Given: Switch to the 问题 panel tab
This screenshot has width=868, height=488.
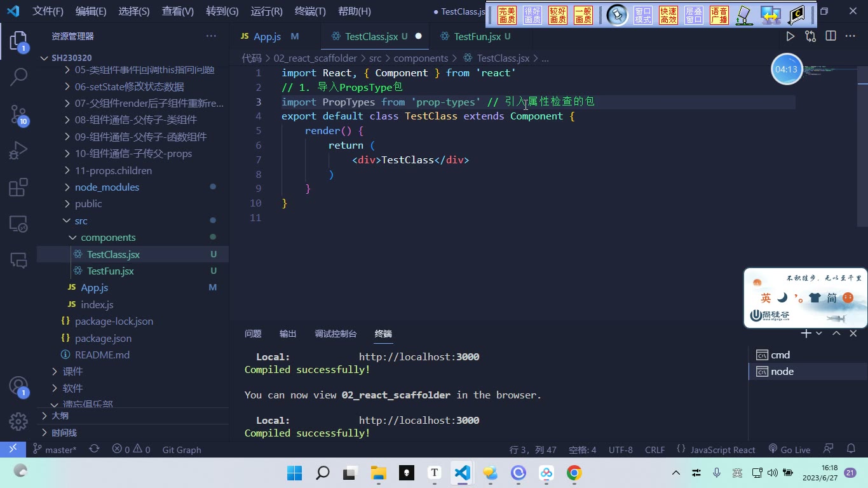Looking at the screenshot, I should click(x=253, y=334).
